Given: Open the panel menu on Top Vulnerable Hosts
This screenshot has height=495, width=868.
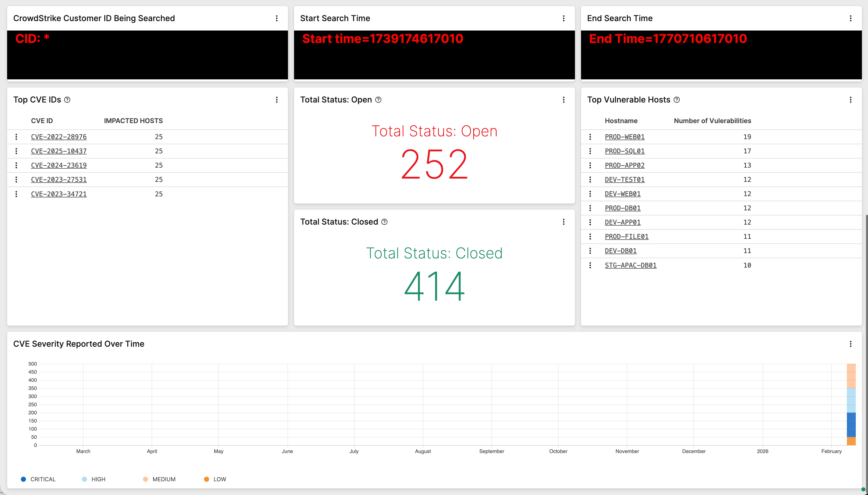Looking at the screenshot, I should click(851, 99).
